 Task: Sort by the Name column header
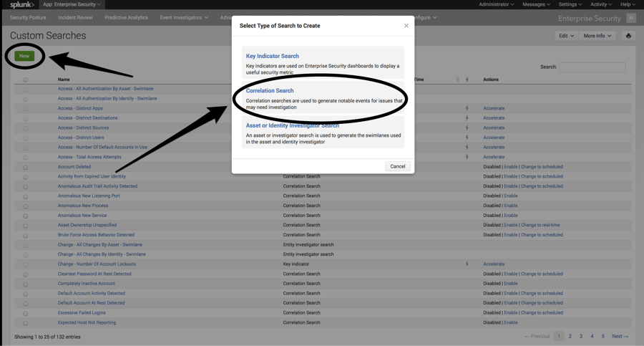(x=64, y=80)
